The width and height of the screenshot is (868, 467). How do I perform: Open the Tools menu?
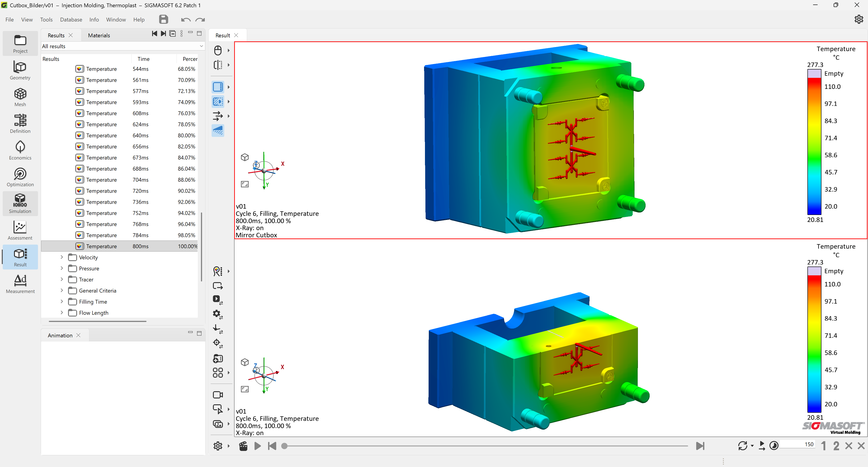point(46,19)
